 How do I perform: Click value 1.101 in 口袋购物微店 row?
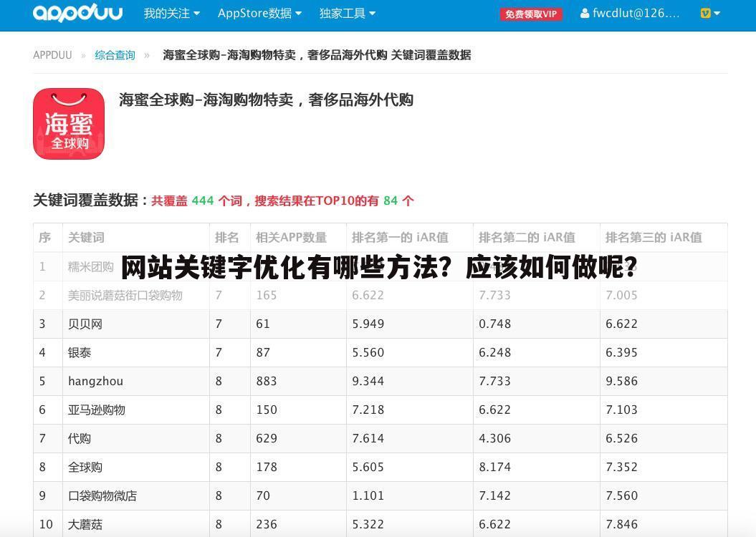coord(368,495)
